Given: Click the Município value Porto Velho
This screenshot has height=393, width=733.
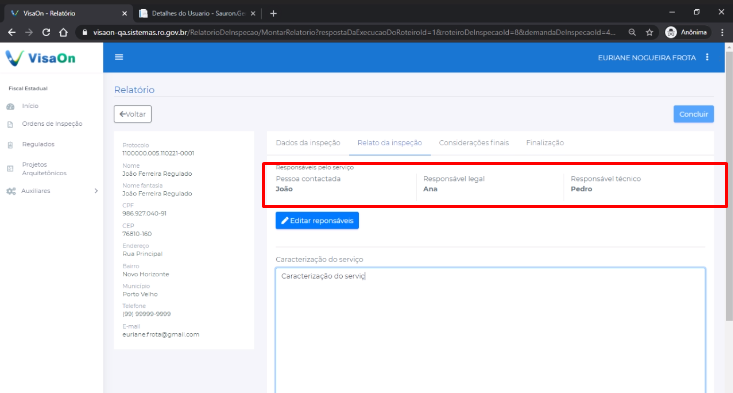Looking at the screenshot, I should coord(140,294).
